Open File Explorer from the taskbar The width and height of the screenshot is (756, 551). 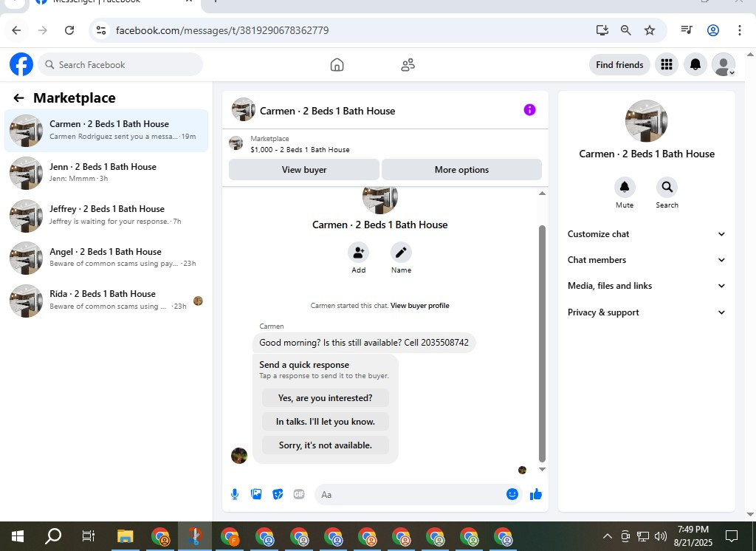pyautogui.click(x=125, y=536)
